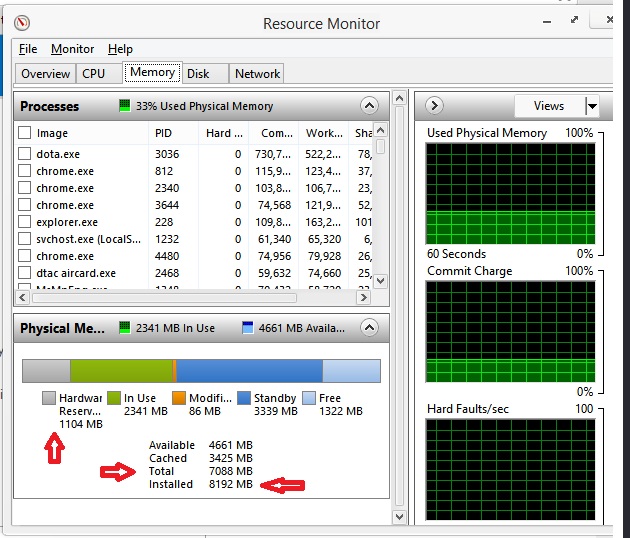Click the Cached 3425 MB value
This screenshot has width=630, height=538.
[x=231, y=458]
